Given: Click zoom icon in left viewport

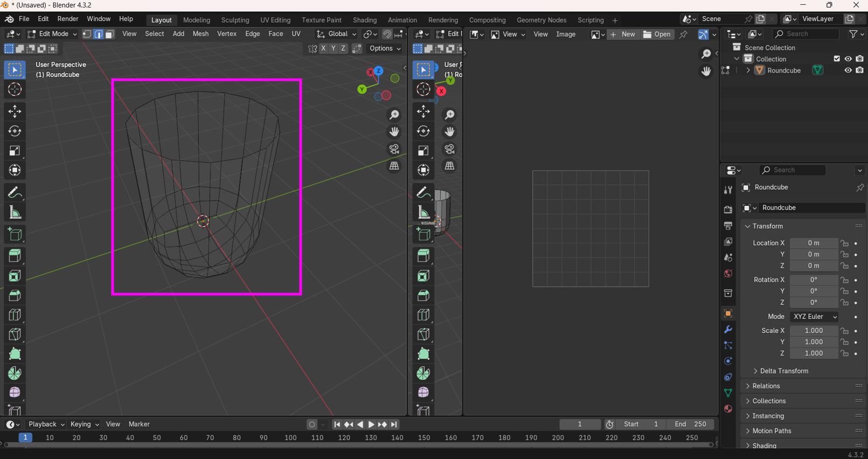Looking at the screenshot, I should point(394,115).
